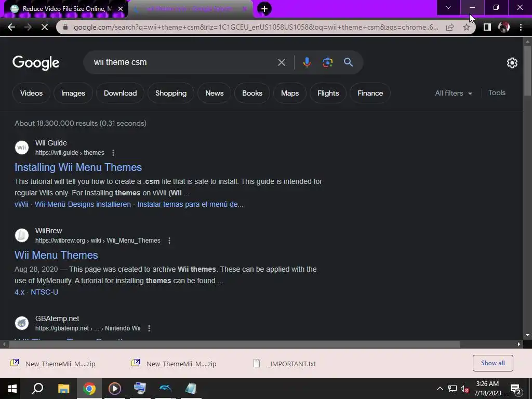Viewport: 532px width, 399px height.
Task: Open first New_ThemeMii_M zip download
Action: coord(54,364)
